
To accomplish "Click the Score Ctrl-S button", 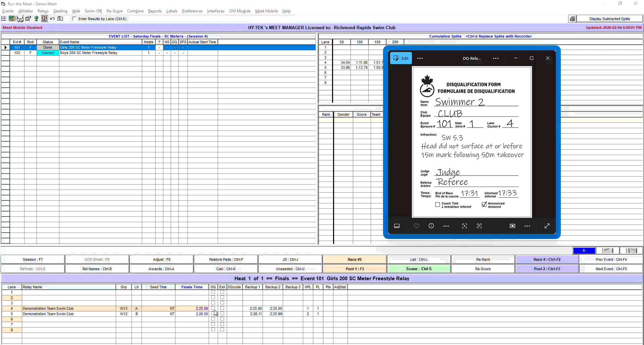I will point(419,269).
